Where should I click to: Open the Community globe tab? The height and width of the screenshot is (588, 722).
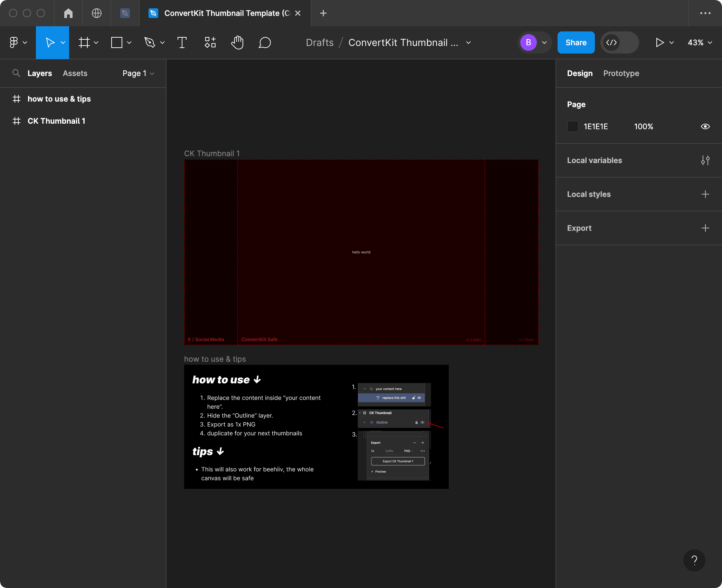pyautogui.click(x=97, y=13)
